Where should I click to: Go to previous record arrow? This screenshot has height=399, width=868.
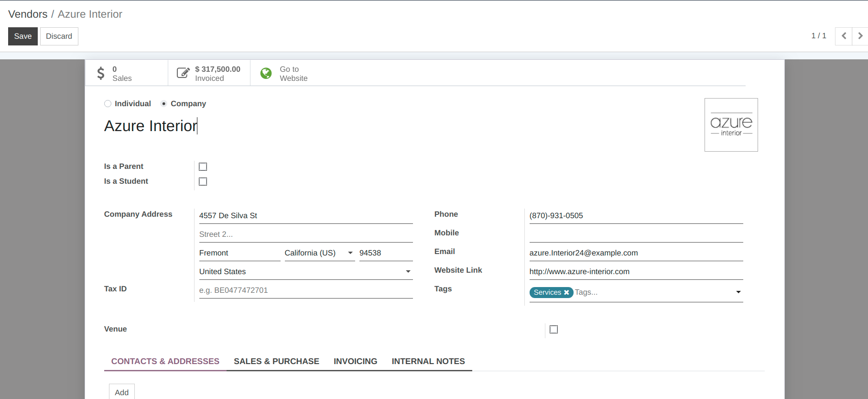tap(844, 36)
